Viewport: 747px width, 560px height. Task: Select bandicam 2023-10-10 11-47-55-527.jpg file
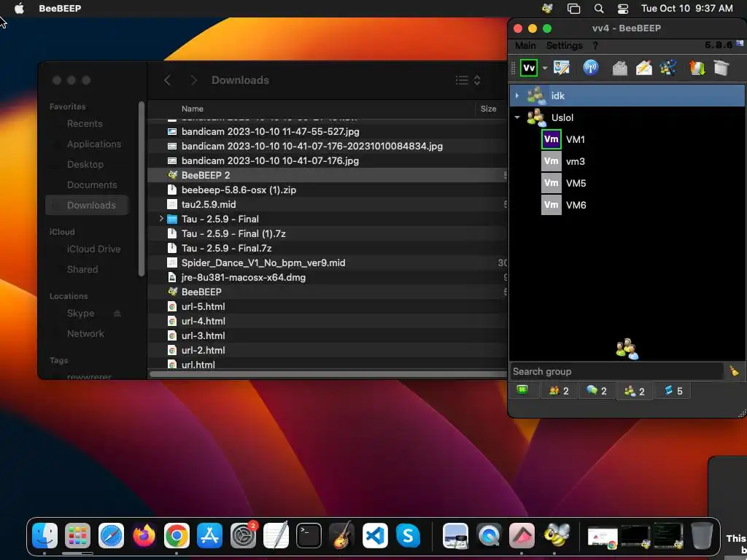[x=328, y=131]
